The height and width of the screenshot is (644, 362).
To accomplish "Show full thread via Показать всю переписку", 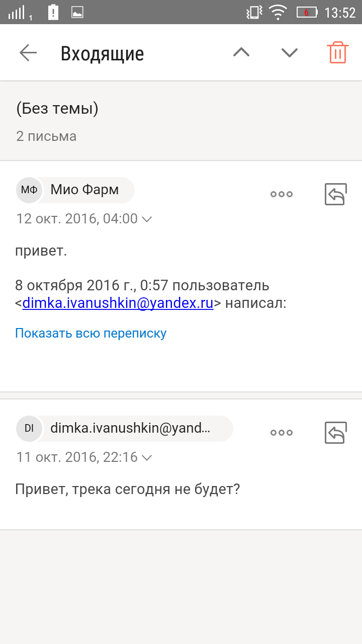I will [x=90, y=333].
